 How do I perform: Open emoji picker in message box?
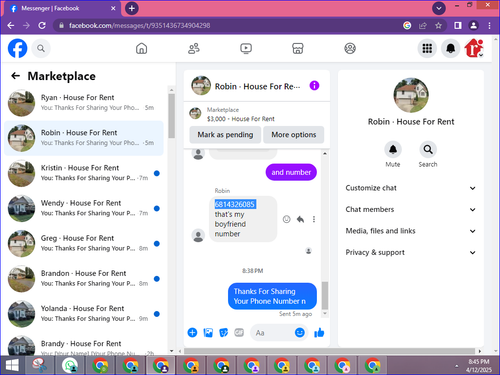coord(300,332)
